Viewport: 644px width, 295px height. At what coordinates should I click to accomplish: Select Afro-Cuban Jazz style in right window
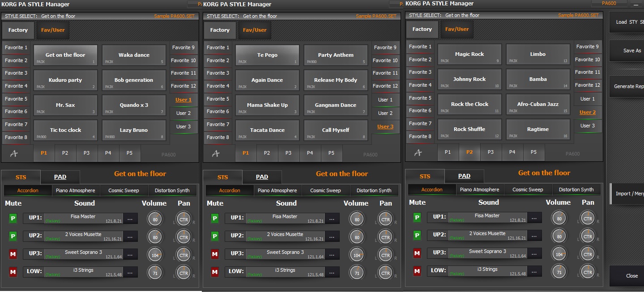[538, 105]
